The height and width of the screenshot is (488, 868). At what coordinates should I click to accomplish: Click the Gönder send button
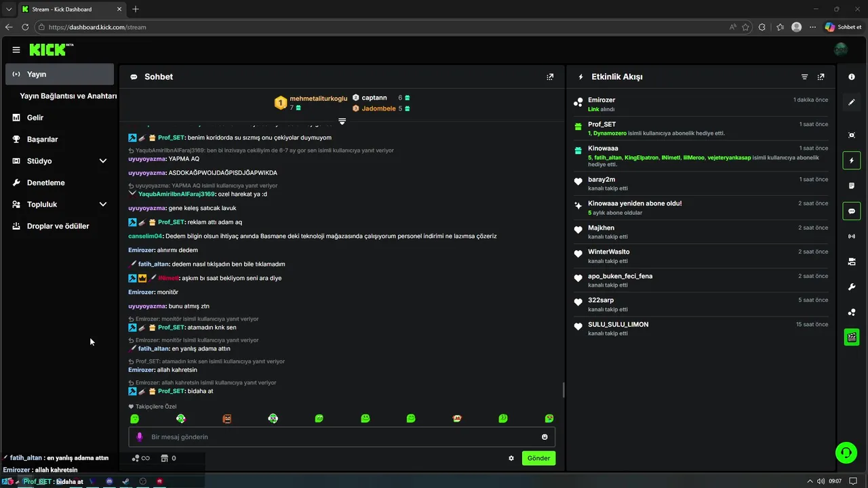click(538, 458)
